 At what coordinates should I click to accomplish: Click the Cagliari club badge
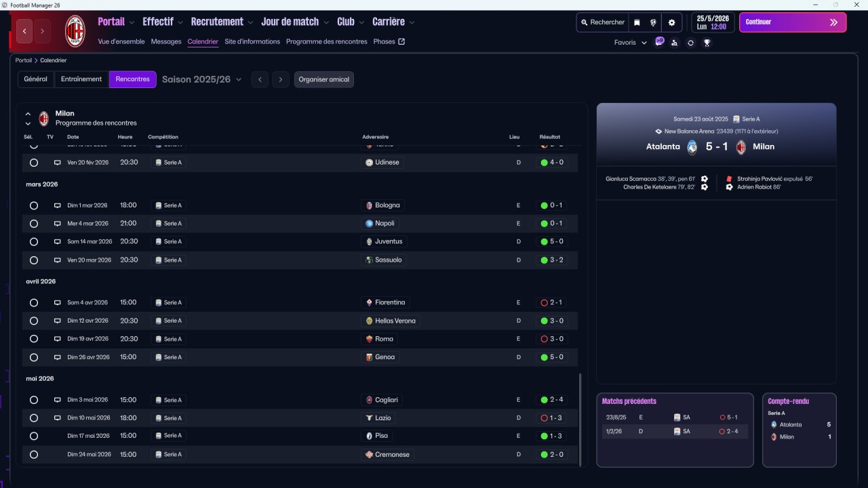[x=369, y=400]
